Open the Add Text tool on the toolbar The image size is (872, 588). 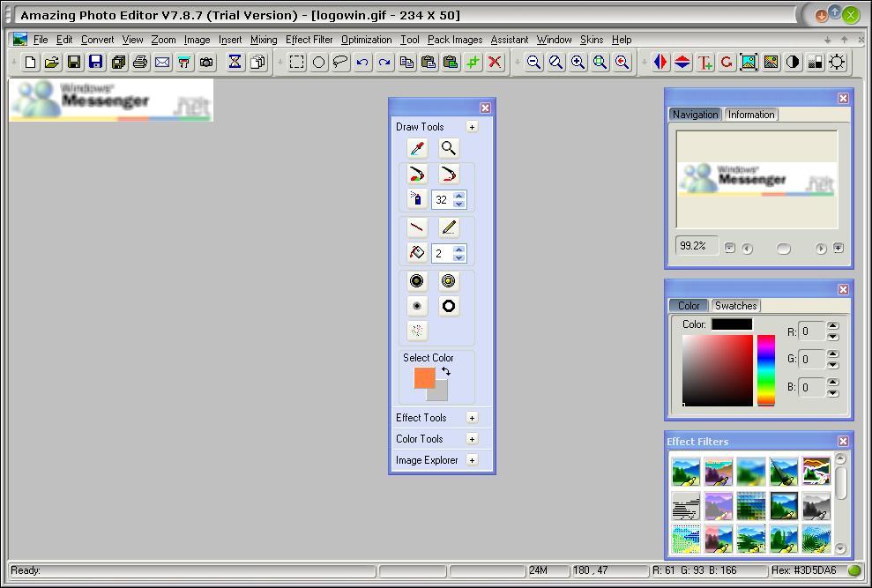tap(703, 62)
